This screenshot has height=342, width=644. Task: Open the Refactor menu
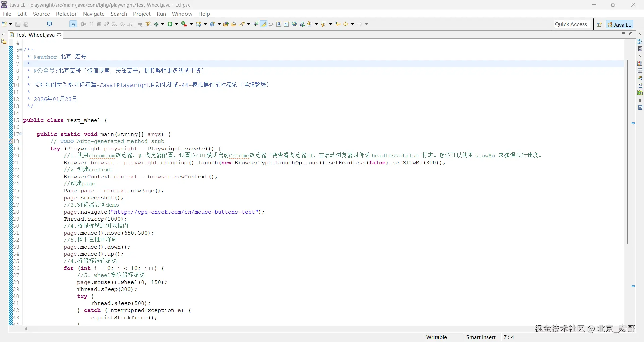pos(66,14)
